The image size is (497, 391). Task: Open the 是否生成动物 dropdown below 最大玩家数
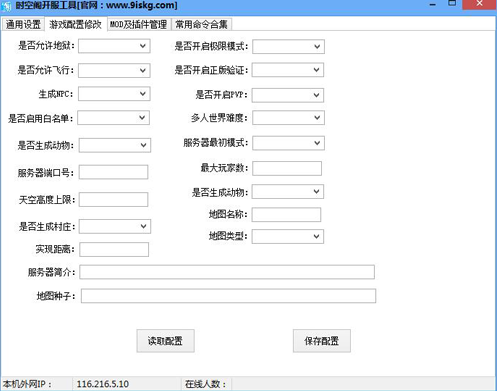[288, 192]
